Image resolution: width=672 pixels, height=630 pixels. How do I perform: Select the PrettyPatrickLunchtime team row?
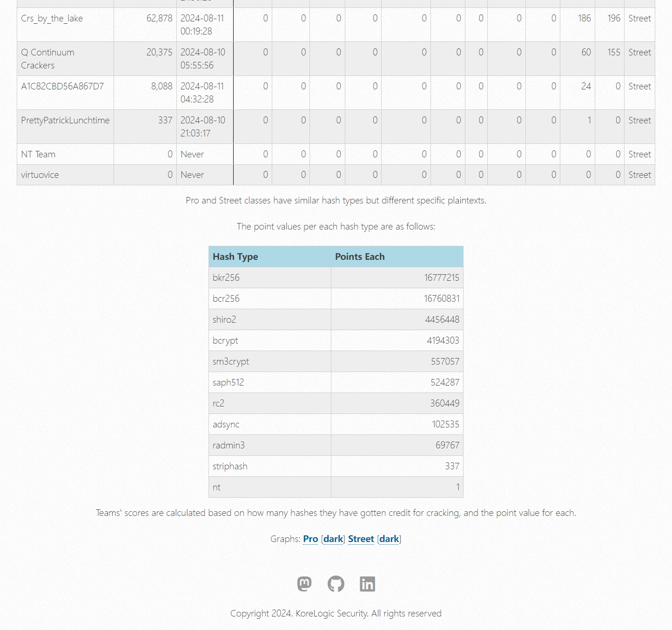pyautogui.click(x=65, y=121)
